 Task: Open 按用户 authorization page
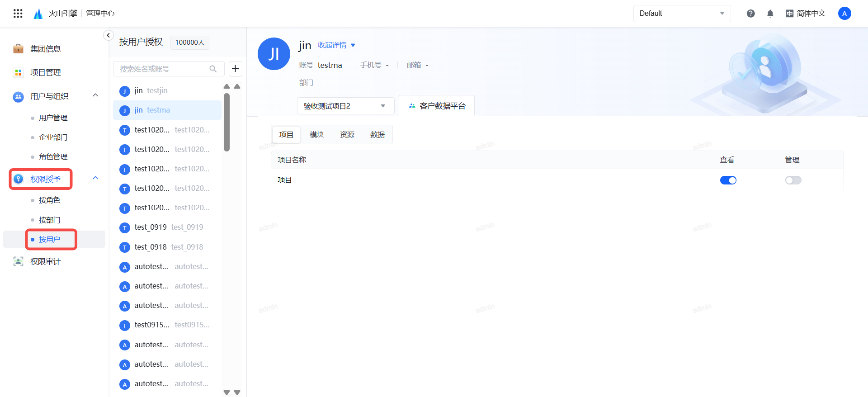[x=50, y=239]
